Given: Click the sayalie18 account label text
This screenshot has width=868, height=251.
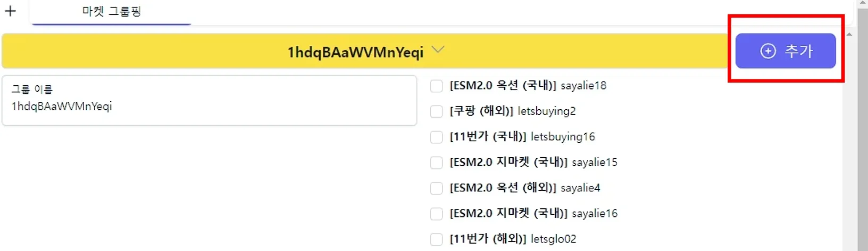Looking at the screenshot, I should tap(583, 86).
